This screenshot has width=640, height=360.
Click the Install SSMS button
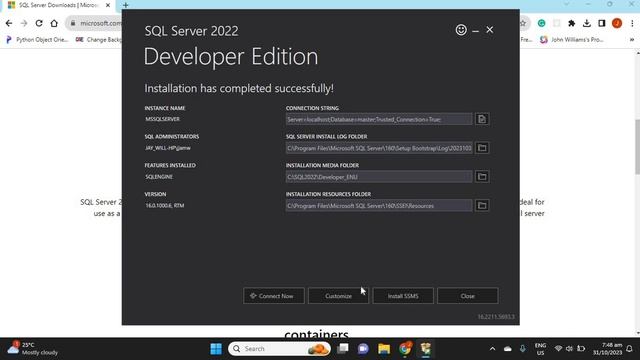[x=403, y=296]
